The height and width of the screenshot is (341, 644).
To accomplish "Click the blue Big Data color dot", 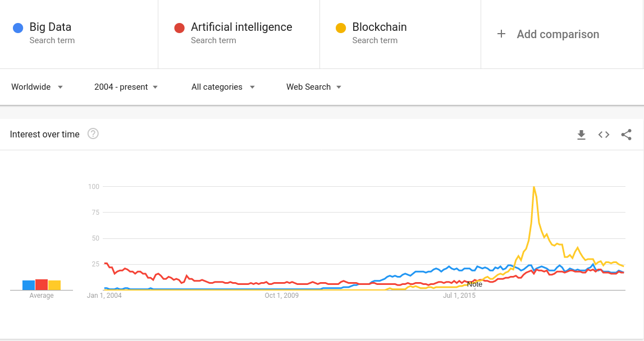I will [18, 28].
